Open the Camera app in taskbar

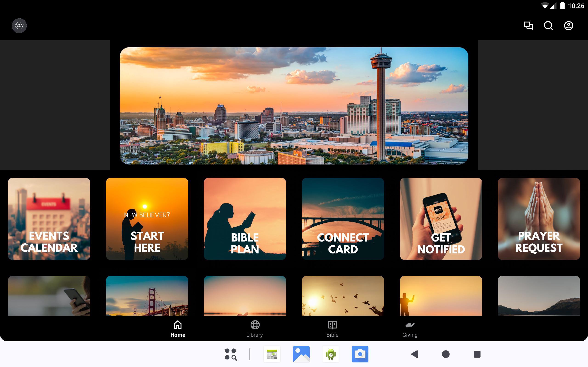click(x=360, y=354)
